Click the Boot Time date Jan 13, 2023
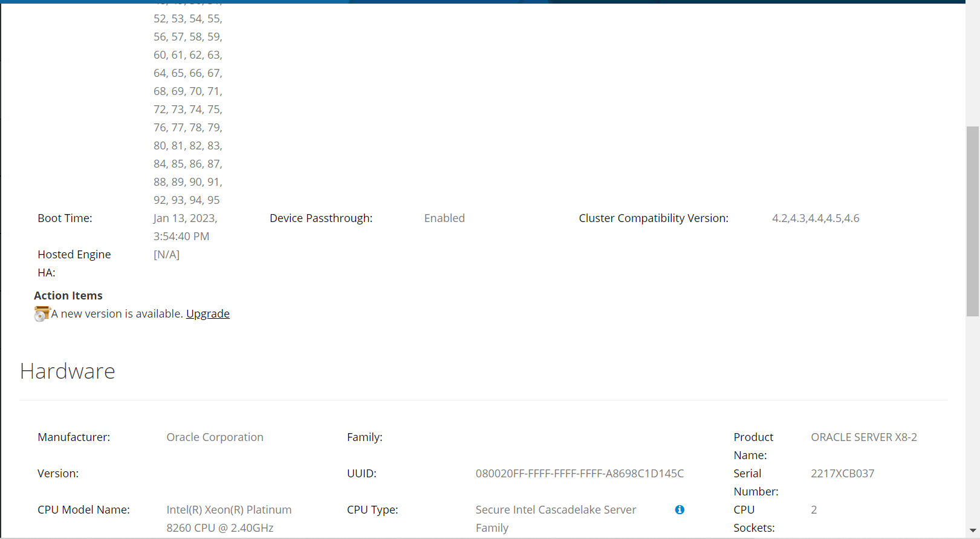The height and width of the screenshot is (539, 980). [x=185, y=218]
